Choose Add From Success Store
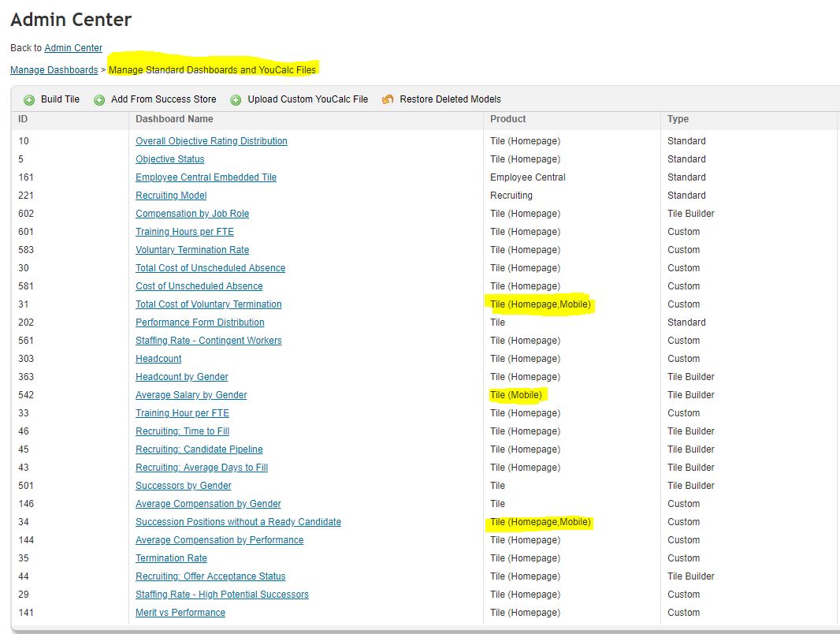 (x=163, y=99)
